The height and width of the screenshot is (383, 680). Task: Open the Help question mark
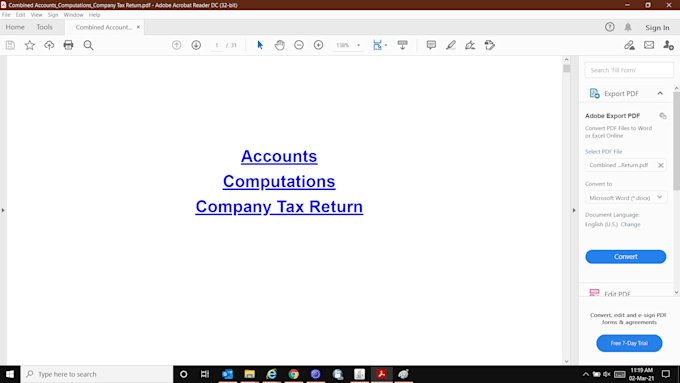(610, 27)
